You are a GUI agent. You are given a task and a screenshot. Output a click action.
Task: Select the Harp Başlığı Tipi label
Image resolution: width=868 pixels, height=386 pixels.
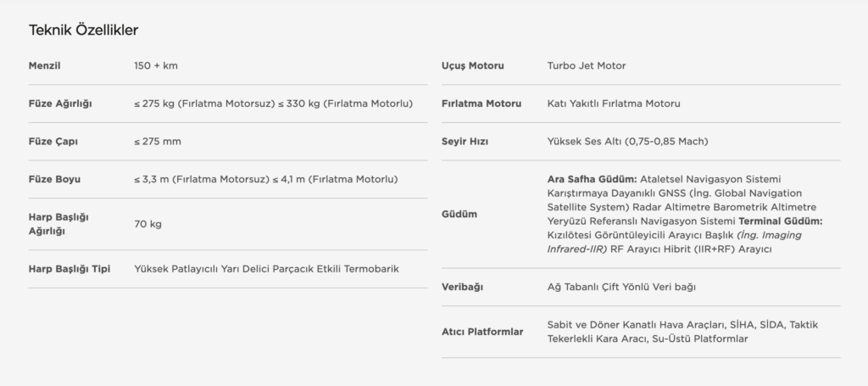[70, 269]
